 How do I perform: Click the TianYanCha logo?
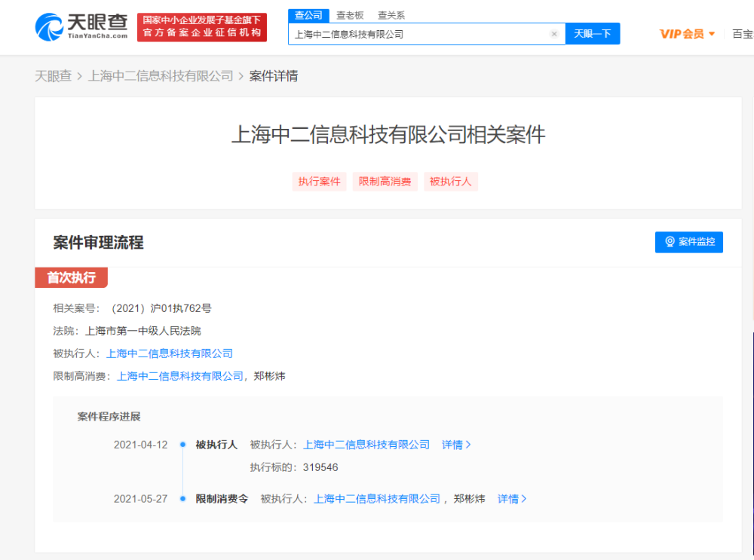(x=81, y=27)
